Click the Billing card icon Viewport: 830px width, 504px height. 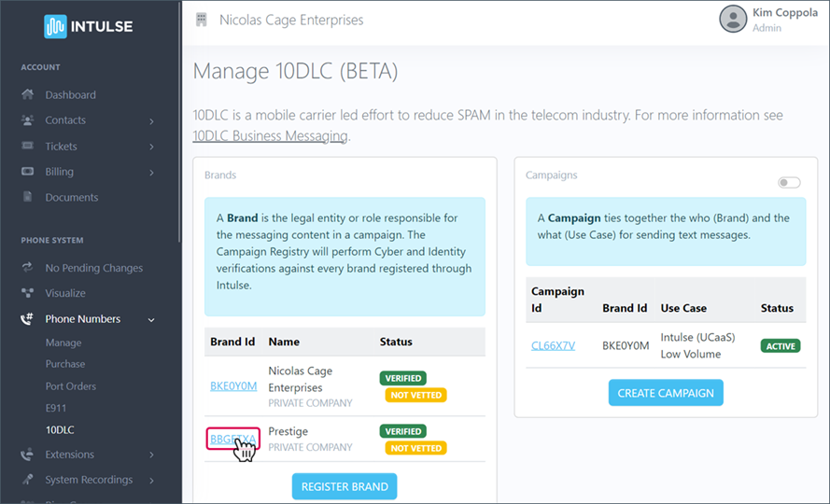click(x=27, y=172)
